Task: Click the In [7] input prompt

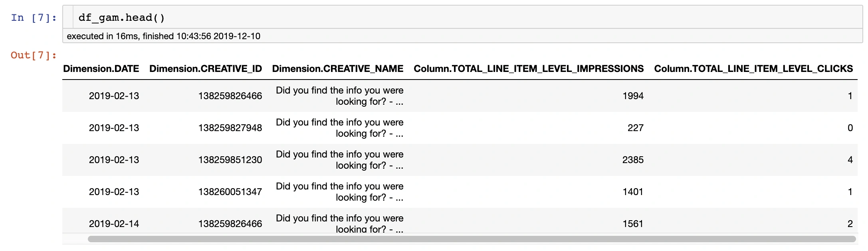Action: coord(34,18)
